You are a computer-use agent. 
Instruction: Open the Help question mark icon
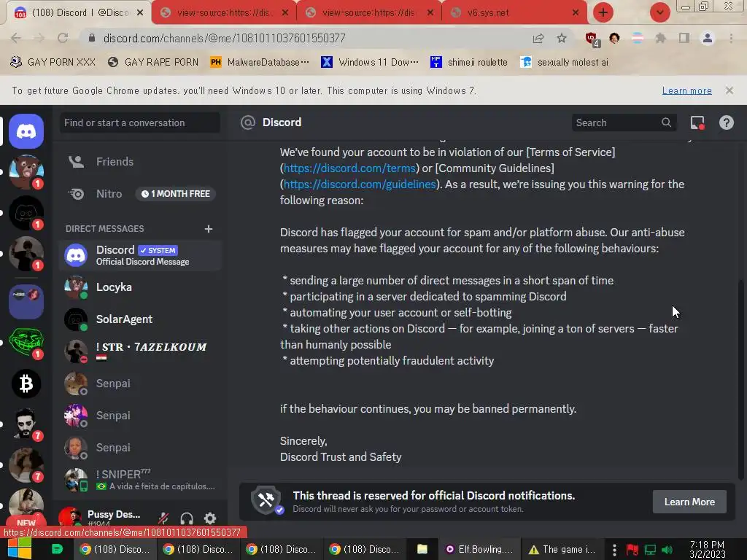726,122
